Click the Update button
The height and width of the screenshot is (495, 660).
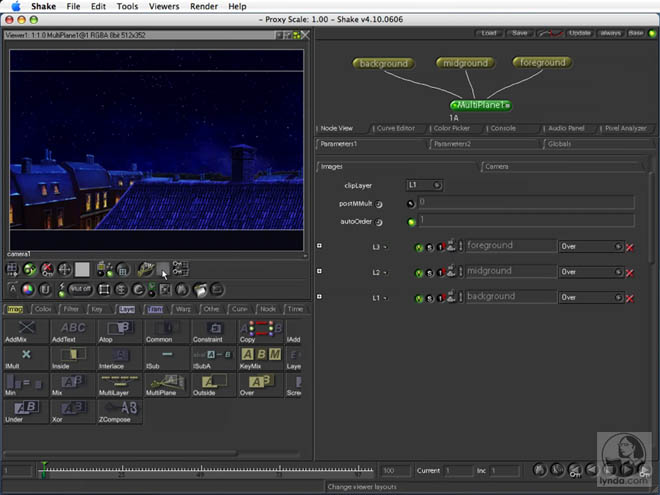click(x=580, y=33)
